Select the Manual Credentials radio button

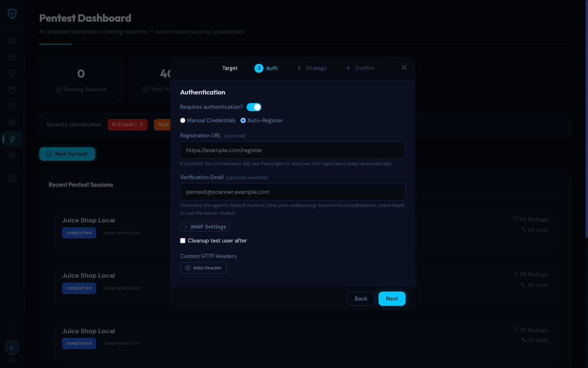[x=183, y=120]
